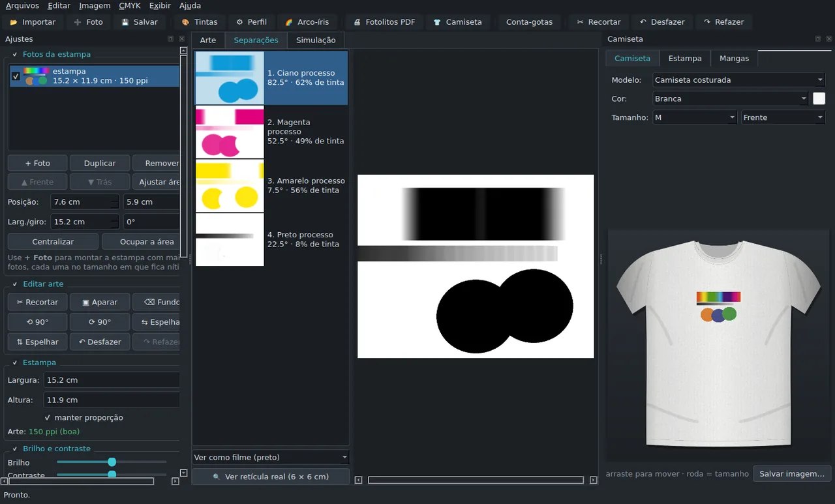Click the Desfazer toolbar button
The height and width of the screenshot is (504, 835).
point(662,22)
